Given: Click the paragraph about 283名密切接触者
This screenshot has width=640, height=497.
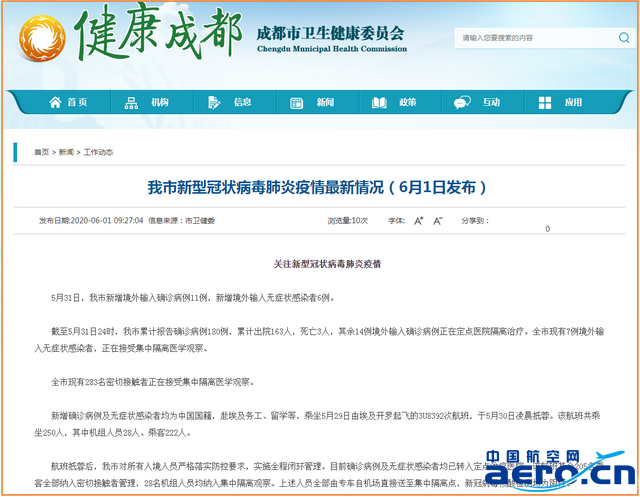Looking at the screenshot, I should [x=153, y=382].
